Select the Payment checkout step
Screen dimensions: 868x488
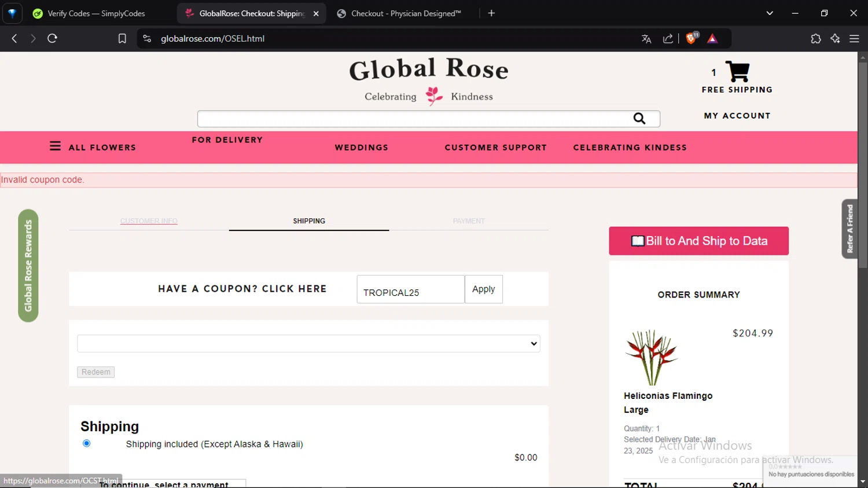[469, 221]
